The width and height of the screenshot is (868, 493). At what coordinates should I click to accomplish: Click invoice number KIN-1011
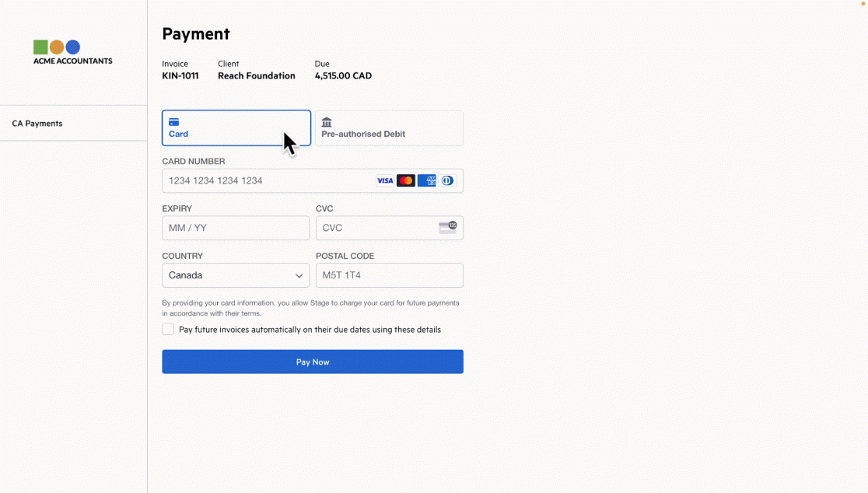pyautogui.click(x=180, y=75)
